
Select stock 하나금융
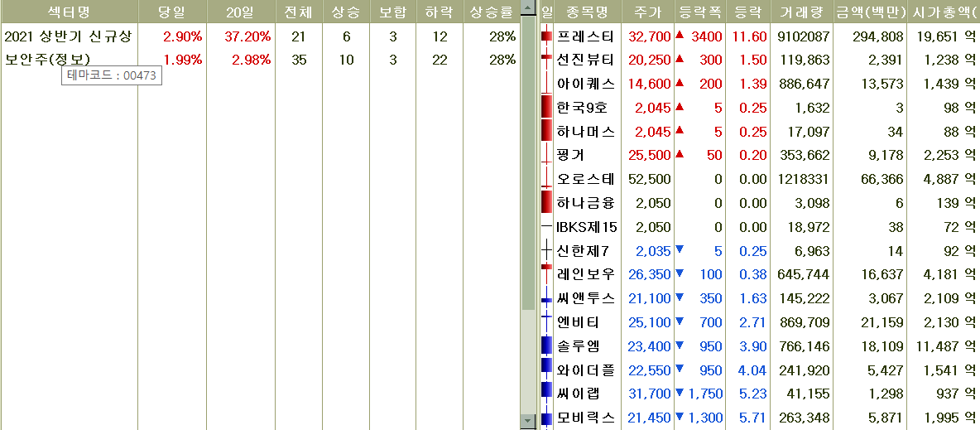[586, 203]
